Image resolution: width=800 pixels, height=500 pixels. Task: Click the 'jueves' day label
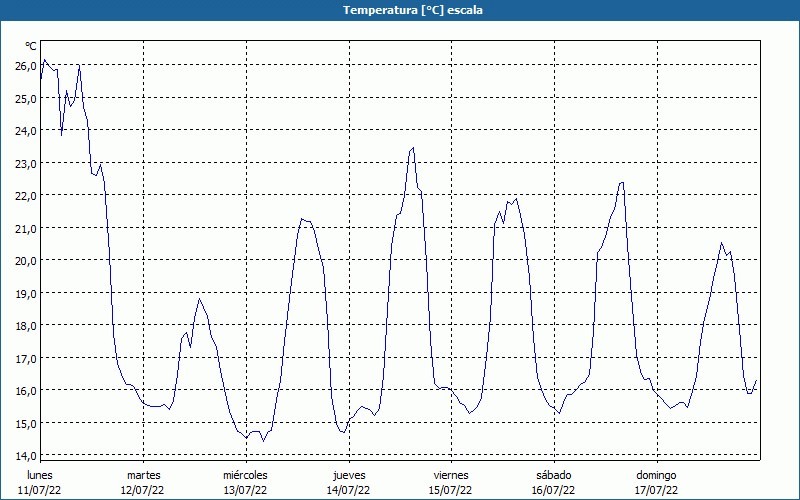(x=349, y=475)
